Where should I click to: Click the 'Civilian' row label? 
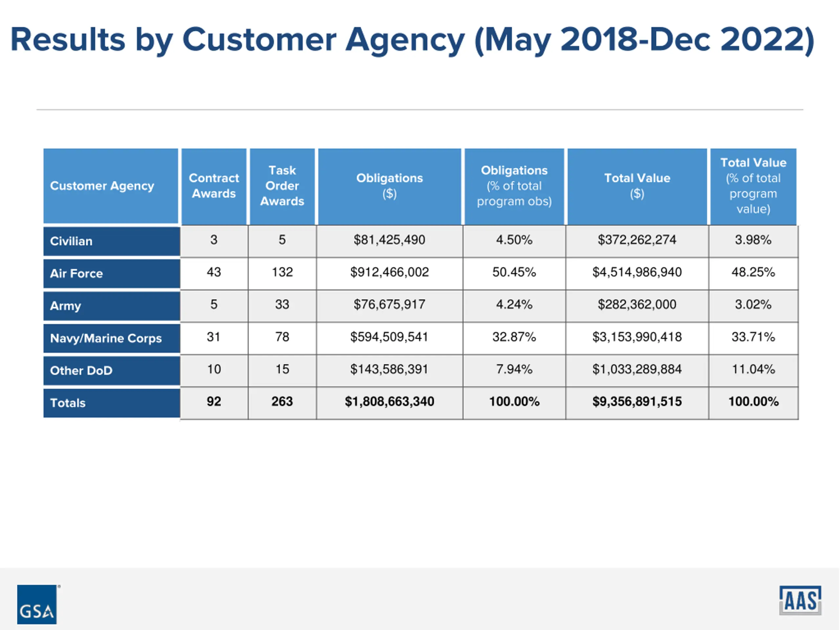[112, 241]
